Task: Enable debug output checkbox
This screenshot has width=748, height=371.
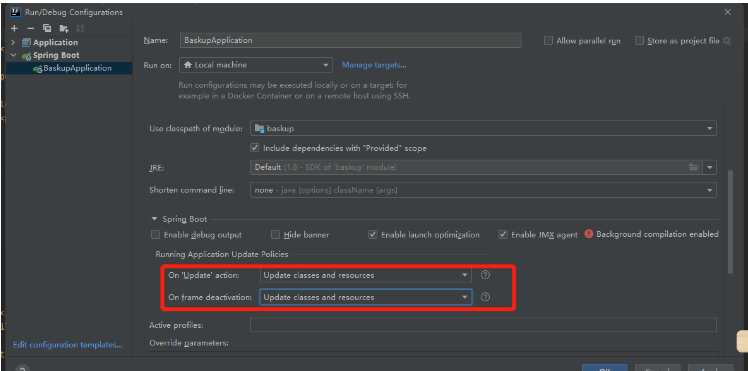Action: pos(155,235)
